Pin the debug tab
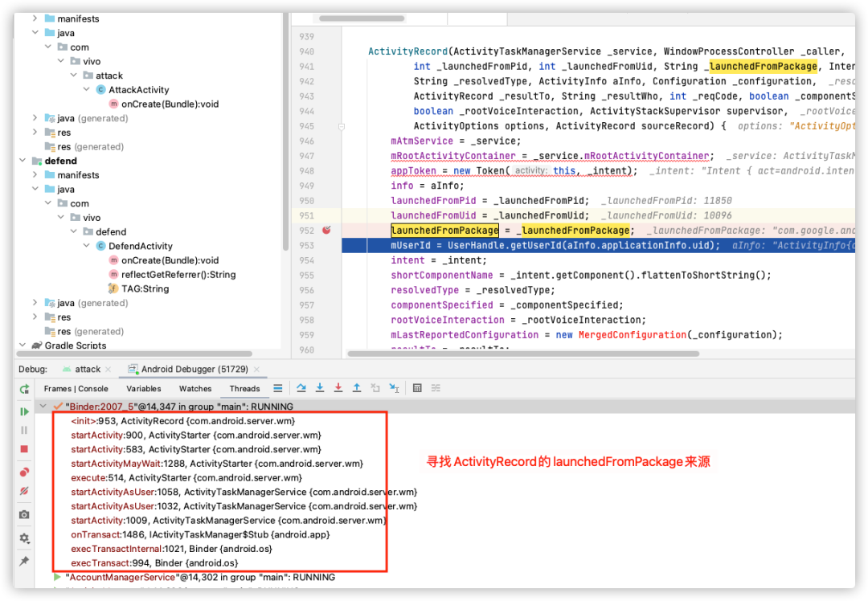This screenshot has height=601, width=868. [24, 561]
